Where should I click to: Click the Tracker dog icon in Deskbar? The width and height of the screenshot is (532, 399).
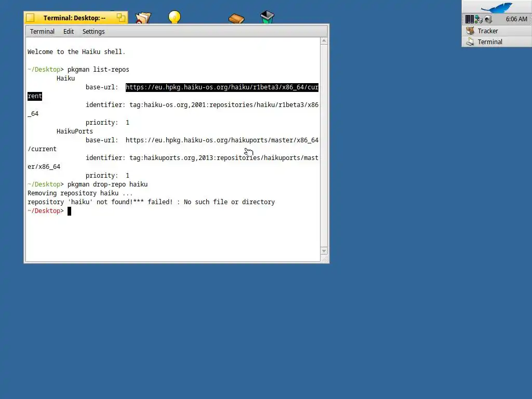[x=470, y=31]
